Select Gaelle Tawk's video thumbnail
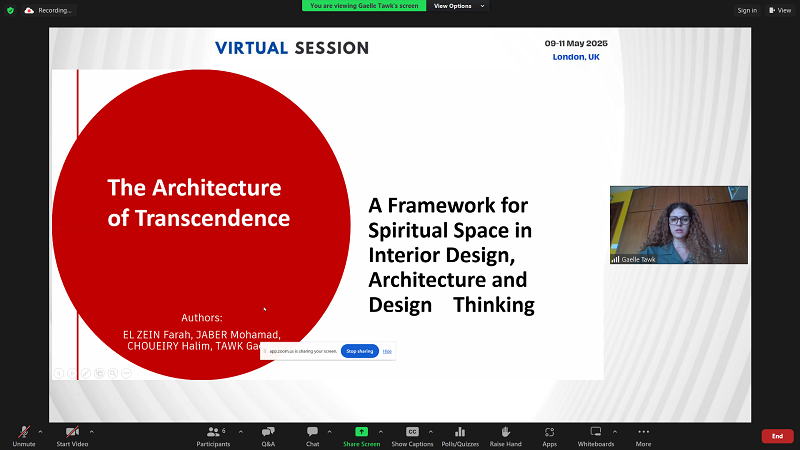This screenshot has width=800, height=450. click(x=678, y=224)
